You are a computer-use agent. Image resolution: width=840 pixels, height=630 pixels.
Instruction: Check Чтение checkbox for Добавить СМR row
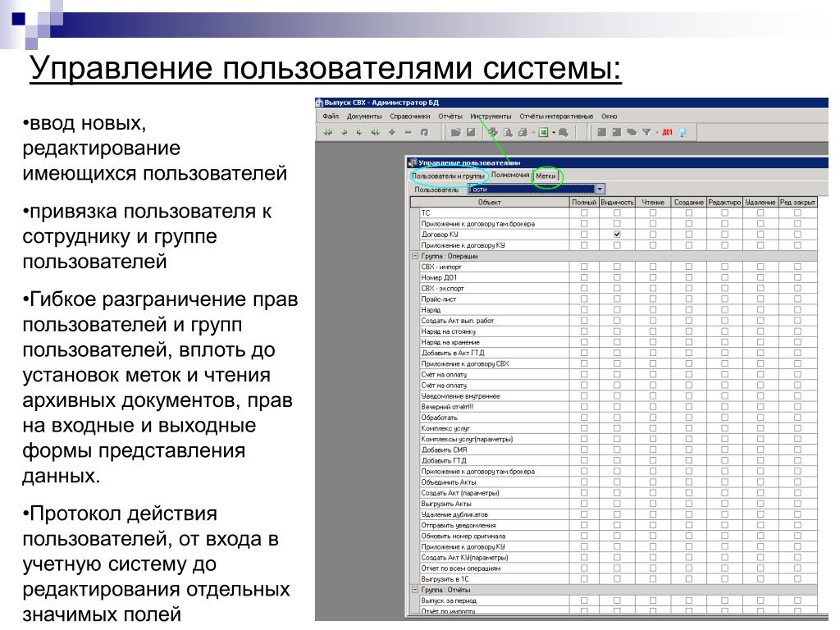click(x=653, y=450)
